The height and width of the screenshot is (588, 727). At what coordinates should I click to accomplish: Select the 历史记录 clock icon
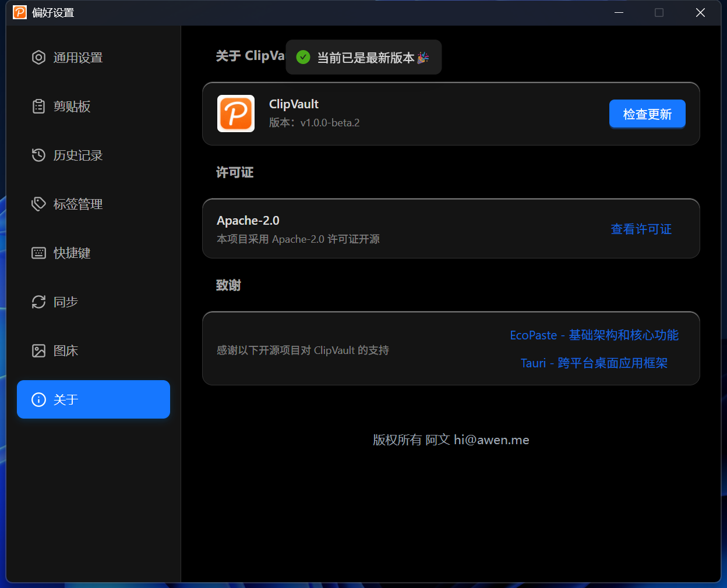(x=38, y=155)
